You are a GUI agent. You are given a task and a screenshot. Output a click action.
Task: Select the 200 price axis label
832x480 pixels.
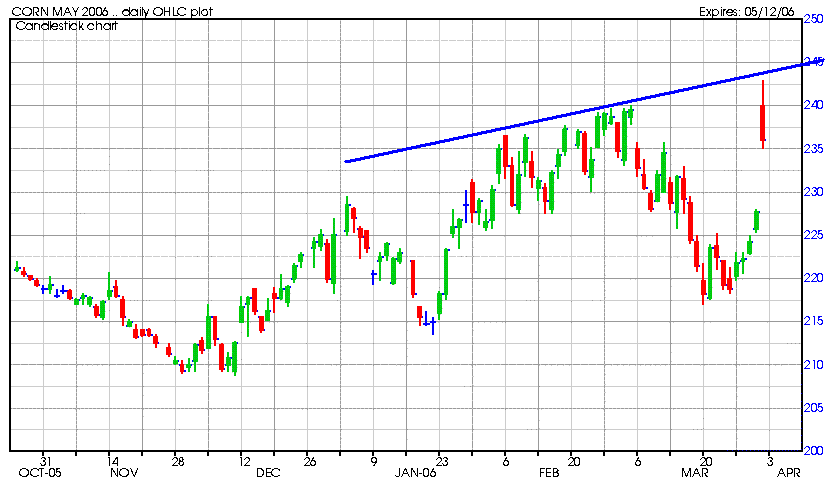tap(814, 450)
